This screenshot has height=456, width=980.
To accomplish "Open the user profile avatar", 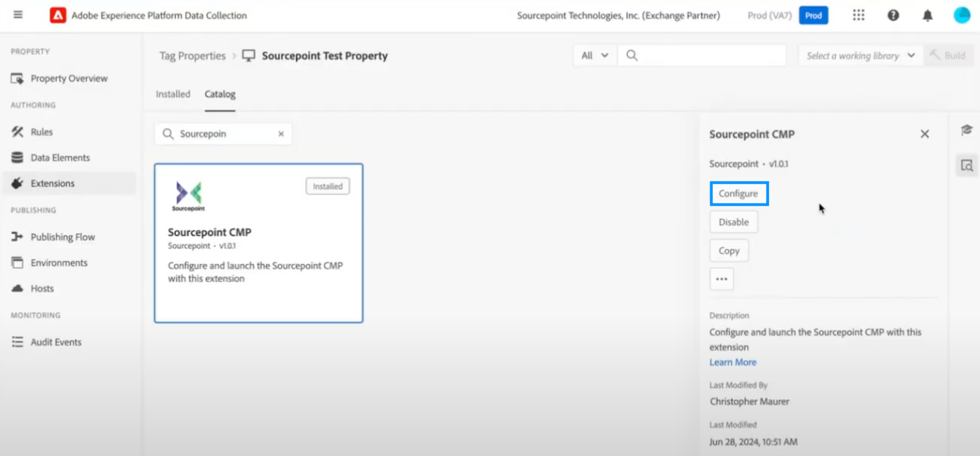I will (x=962, y=15).
